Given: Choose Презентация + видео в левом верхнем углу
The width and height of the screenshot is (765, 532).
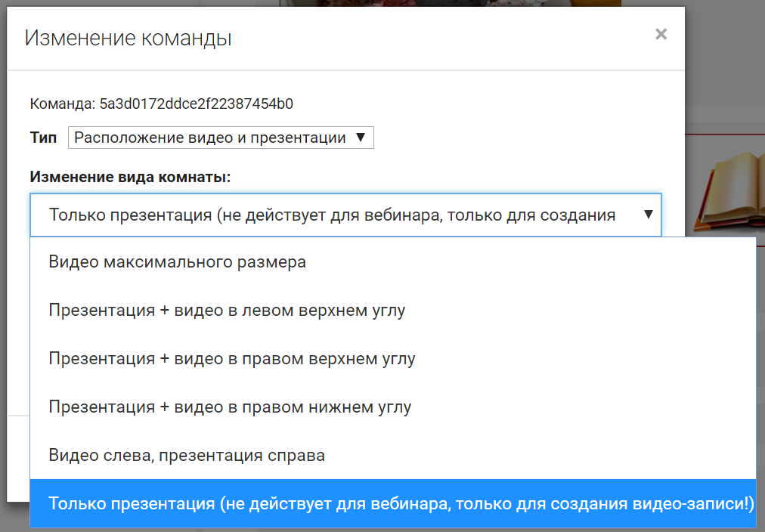Looking at the screenshot, I should [227, 311].
